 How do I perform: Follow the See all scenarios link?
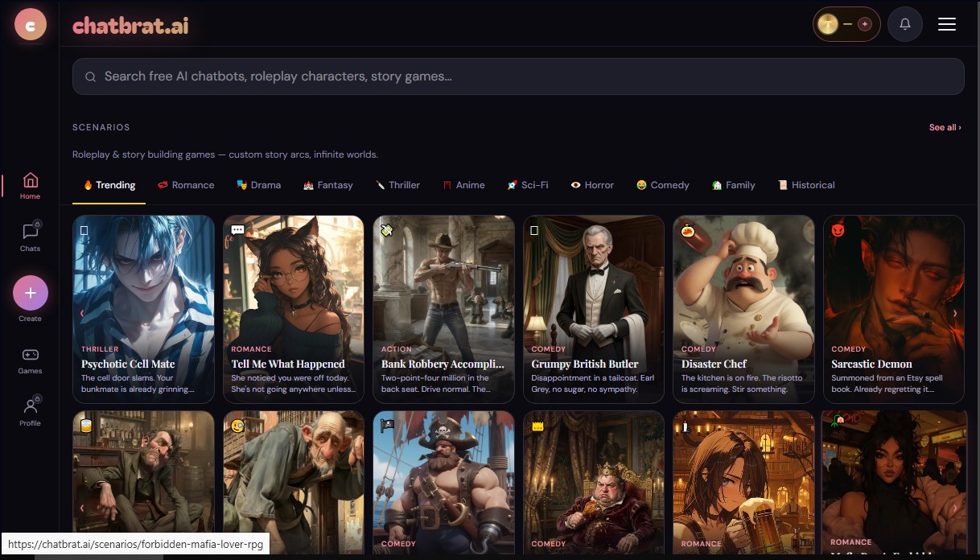[945, 127]
